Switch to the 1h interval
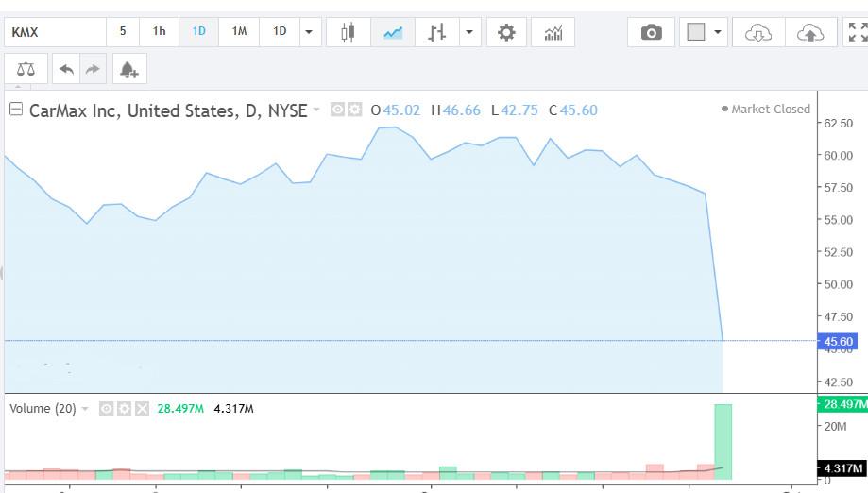The image size is (868, 493). pyautogui.click(x=159, y=31)
